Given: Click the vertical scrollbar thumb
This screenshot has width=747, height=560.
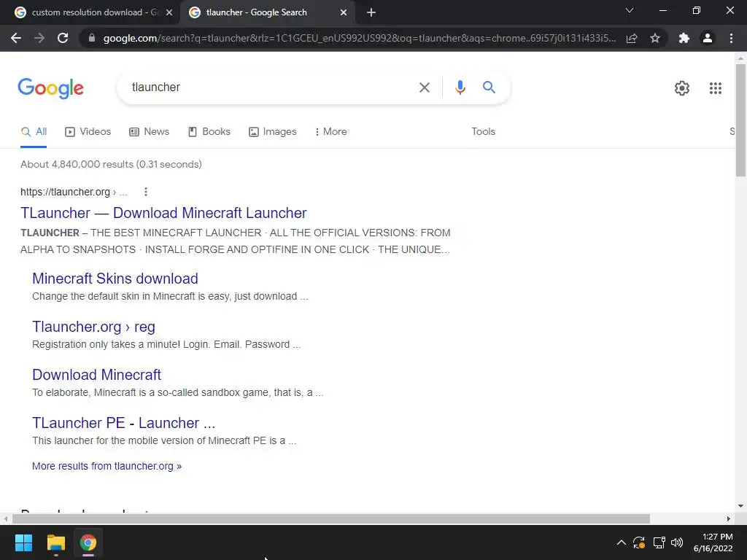Looking at the screenshot, I should 740,120.
